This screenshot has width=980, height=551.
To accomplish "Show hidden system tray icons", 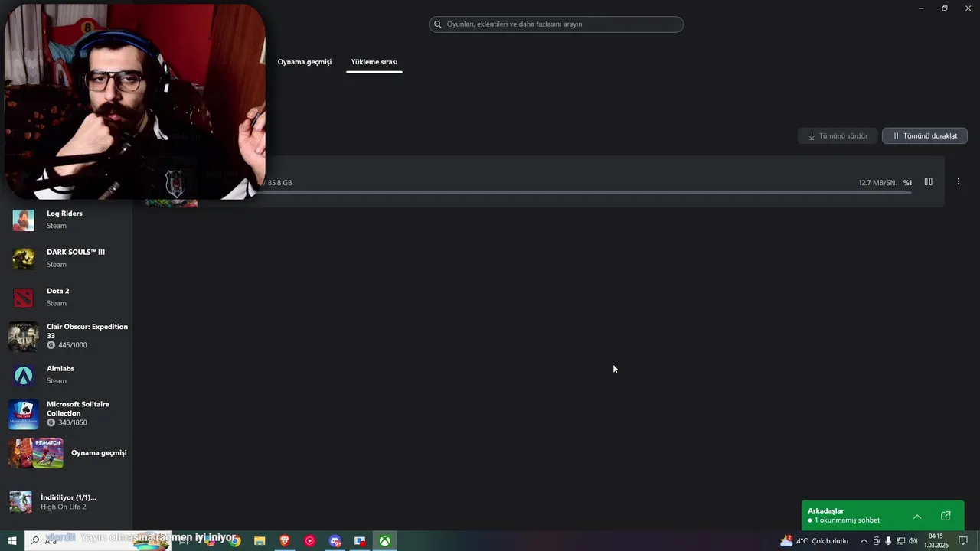I will click(x=864, y=541).
